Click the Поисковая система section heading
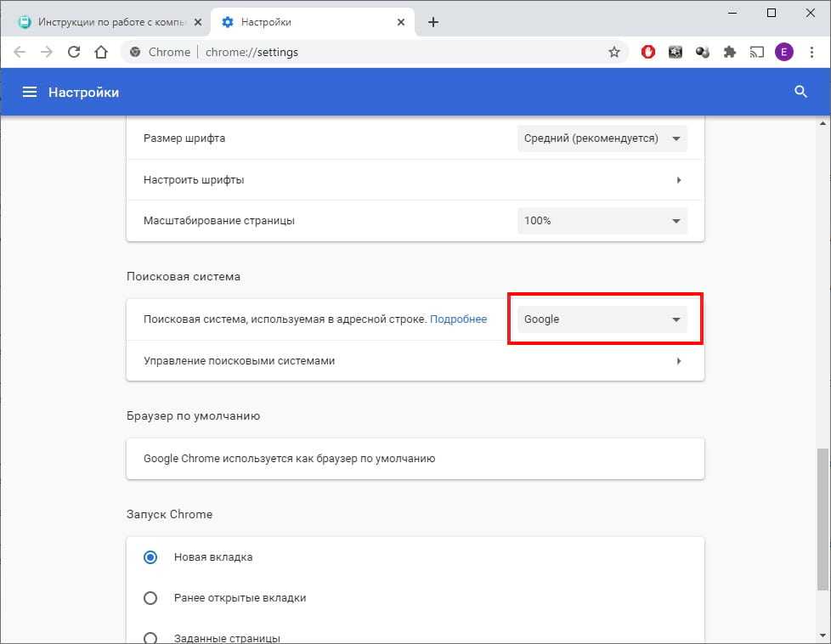The height and width of the screenshot is (644, 831). point(184,276)
